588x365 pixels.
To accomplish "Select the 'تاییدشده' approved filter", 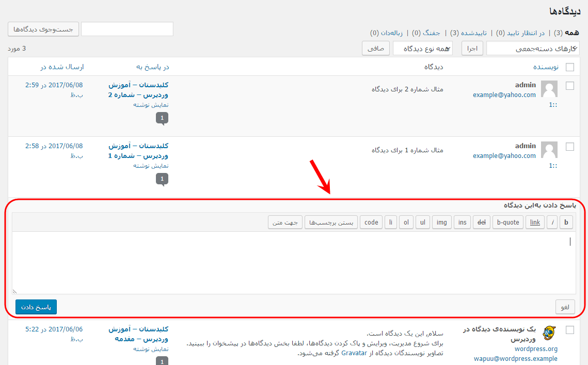I will click(x=473, y=33).
